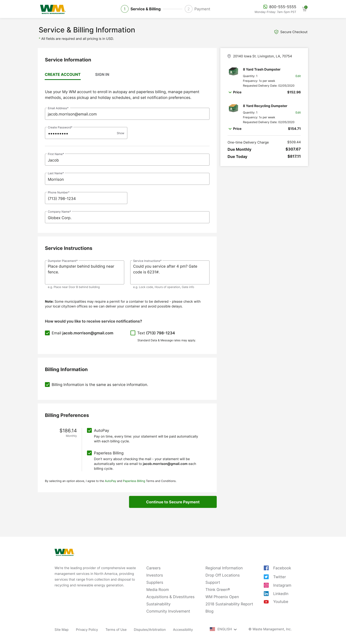Enable Text notifications checkbox
Screen dimensions: 346x644
click(x=133, y=333)
